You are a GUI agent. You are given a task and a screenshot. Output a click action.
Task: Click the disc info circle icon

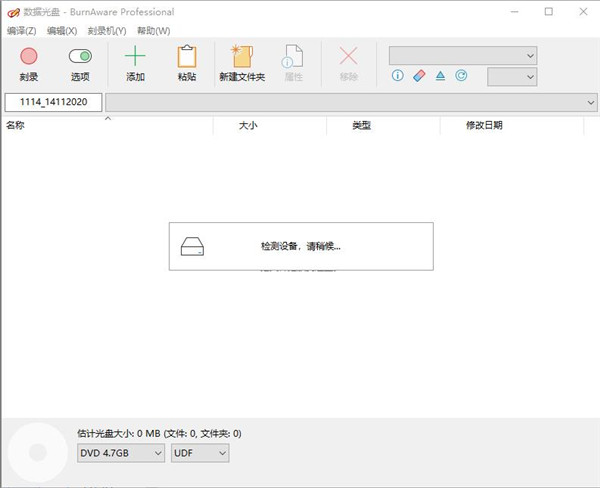[398, 75]
